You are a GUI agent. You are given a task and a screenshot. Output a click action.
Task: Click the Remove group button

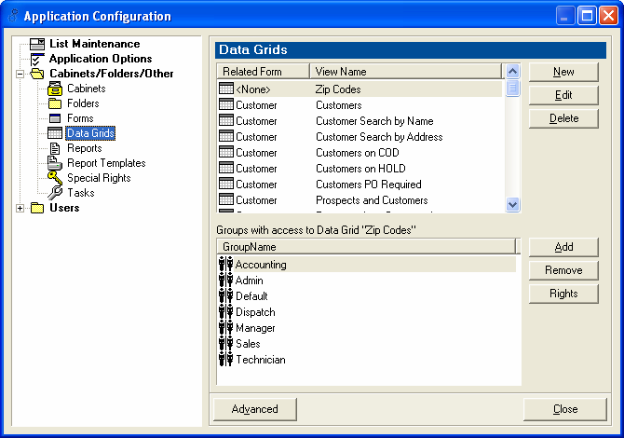point(564,271)
